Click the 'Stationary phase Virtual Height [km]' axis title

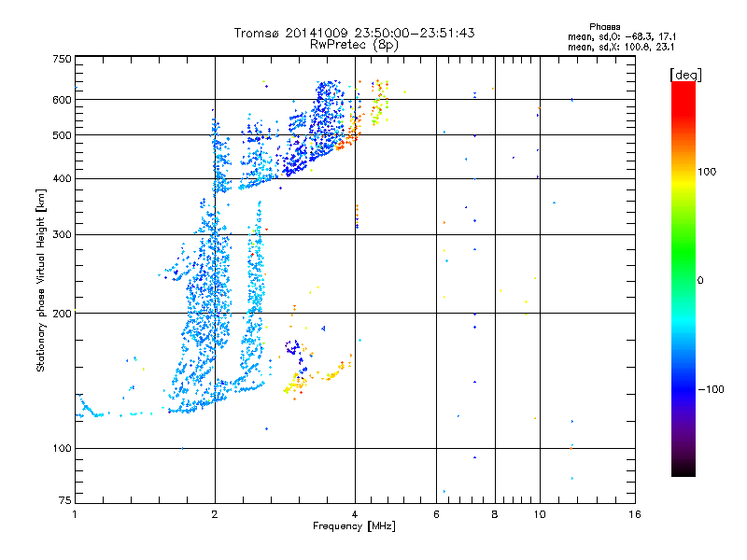click(x=41, y=280)
